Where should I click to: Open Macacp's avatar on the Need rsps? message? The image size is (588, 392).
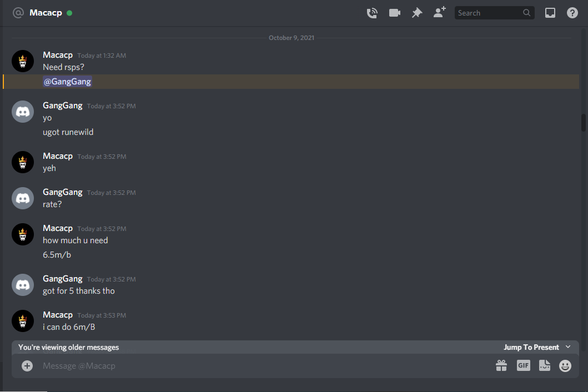point(23,61)
